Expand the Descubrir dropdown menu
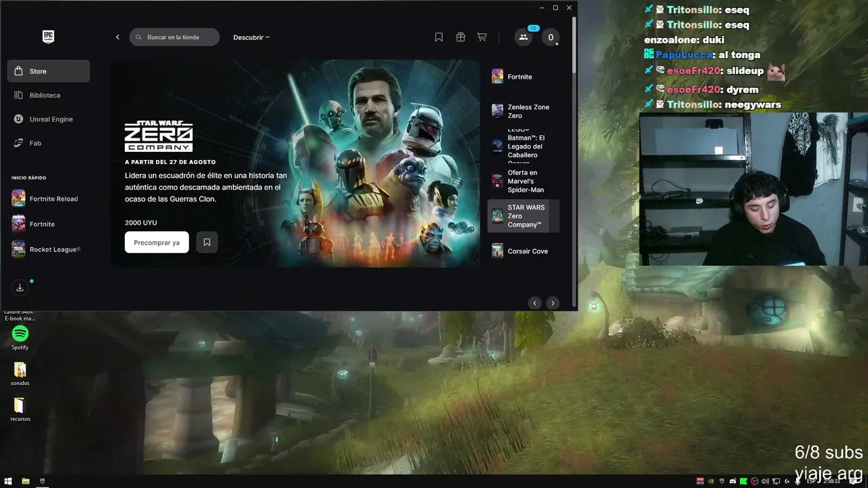Viewport: 868px width, 488px height. click(x=252, y=37)
